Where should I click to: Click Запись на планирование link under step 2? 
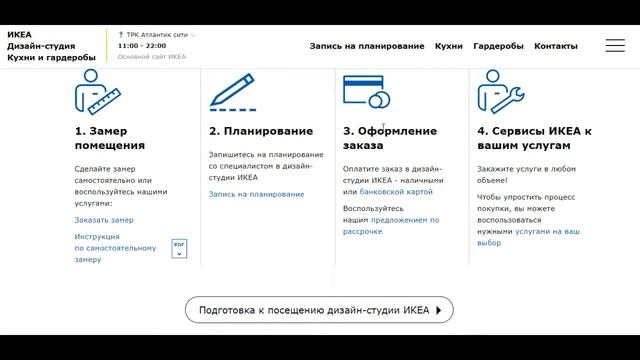pos(256,194)
